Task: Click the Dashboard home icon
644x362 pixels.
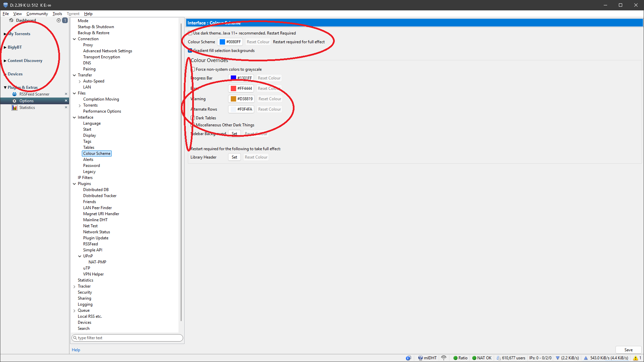Action: (11, 20)
